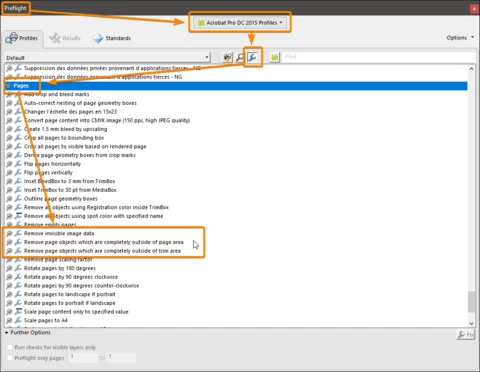Select Derive page geometry boxes from crop marks
This screenshot has width=480, height=372.
coord(80,155)
